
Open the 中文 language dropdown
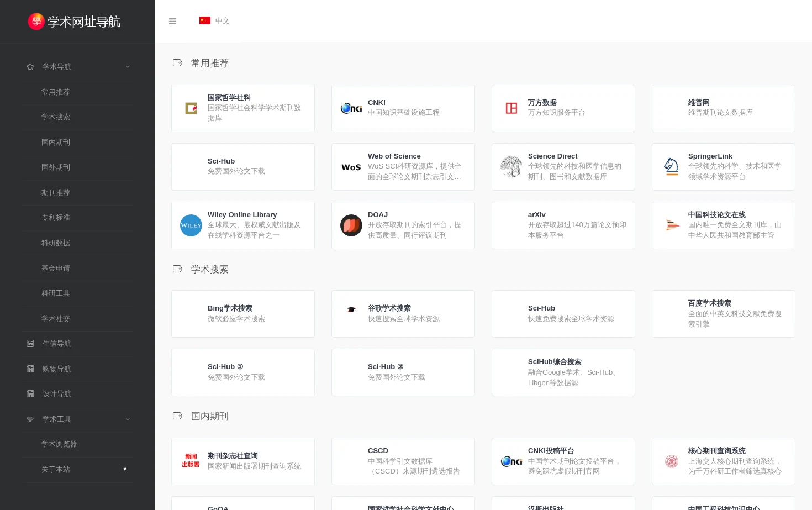click(x=214, y=20)
